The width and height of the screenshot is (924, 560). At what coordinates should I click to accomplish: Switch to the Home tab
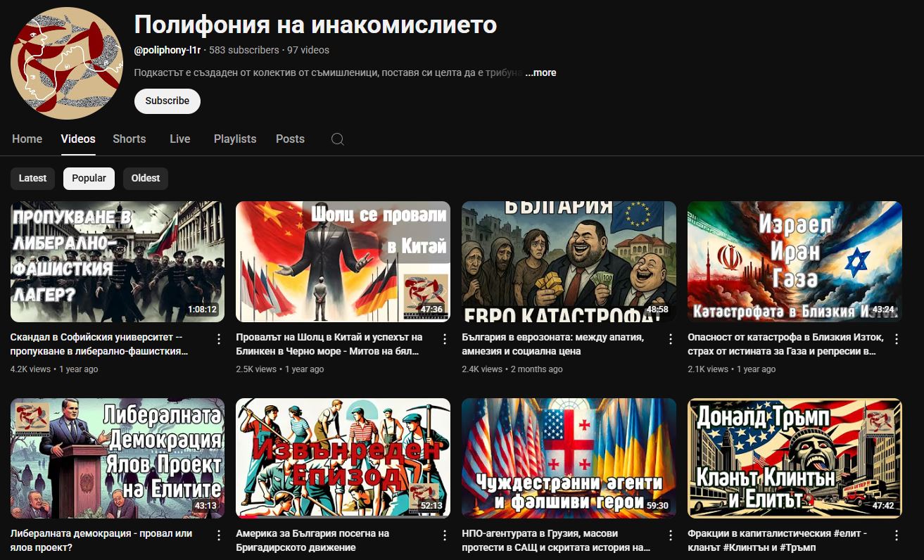point(27,139)
